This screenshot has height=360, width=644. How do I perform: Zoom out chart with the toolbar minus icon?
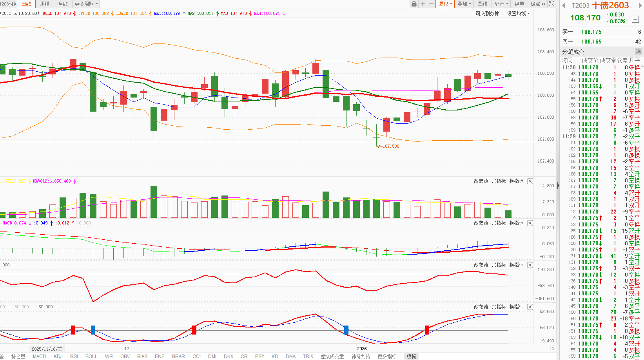pyautogui.click(x=431, y=4)
